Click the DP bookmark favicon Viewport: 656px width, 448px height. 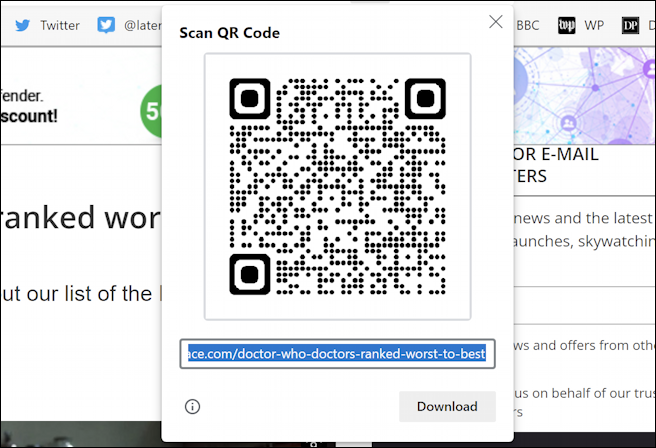630,26
